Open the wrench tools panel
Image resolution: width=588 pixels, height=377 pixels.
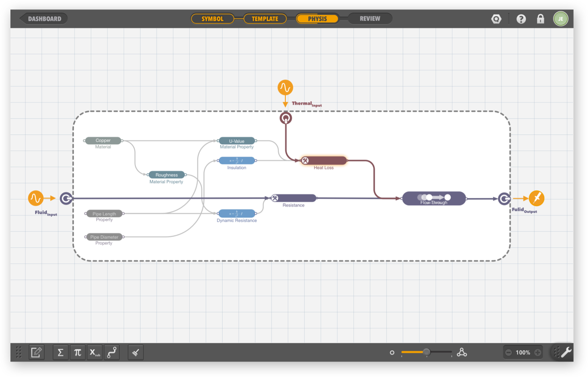(x=566, y=353)
